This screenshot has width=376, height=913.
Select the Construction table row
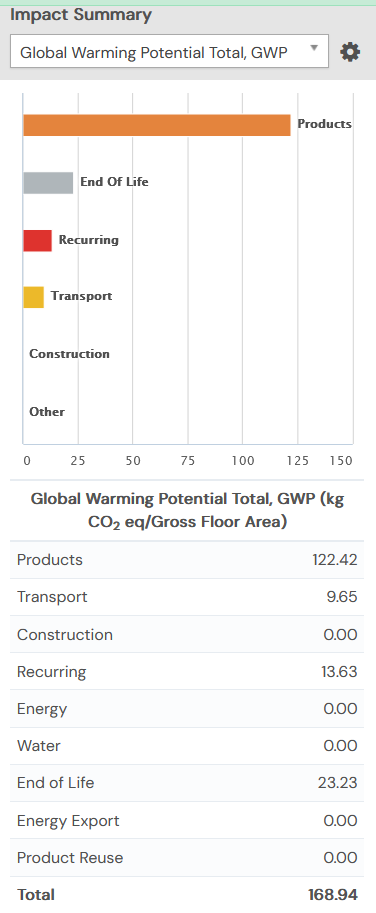pos(187,634)
